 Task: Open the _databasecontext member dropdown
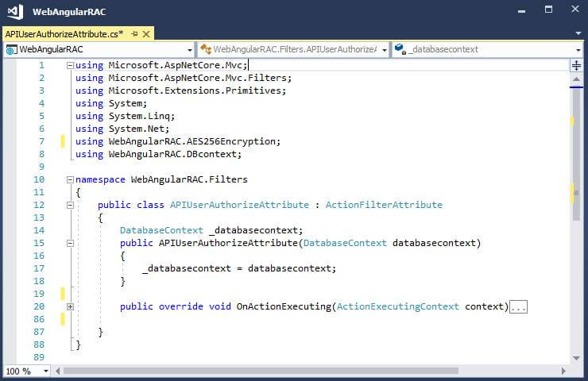(x=578, y=50)
